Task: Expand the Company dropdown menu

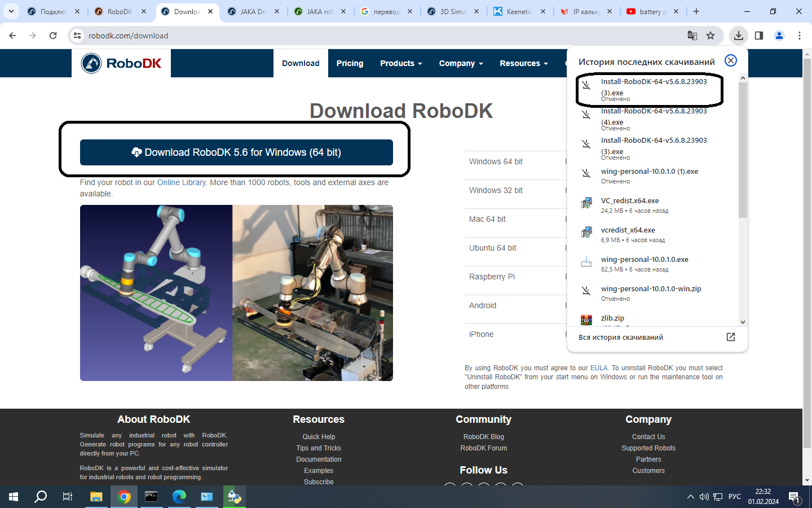Action: [461, 63]
